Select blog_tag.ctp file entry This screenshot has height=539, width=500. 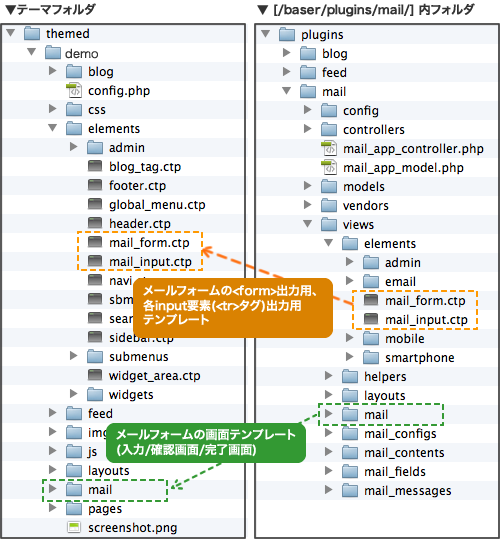click(134, 167)
